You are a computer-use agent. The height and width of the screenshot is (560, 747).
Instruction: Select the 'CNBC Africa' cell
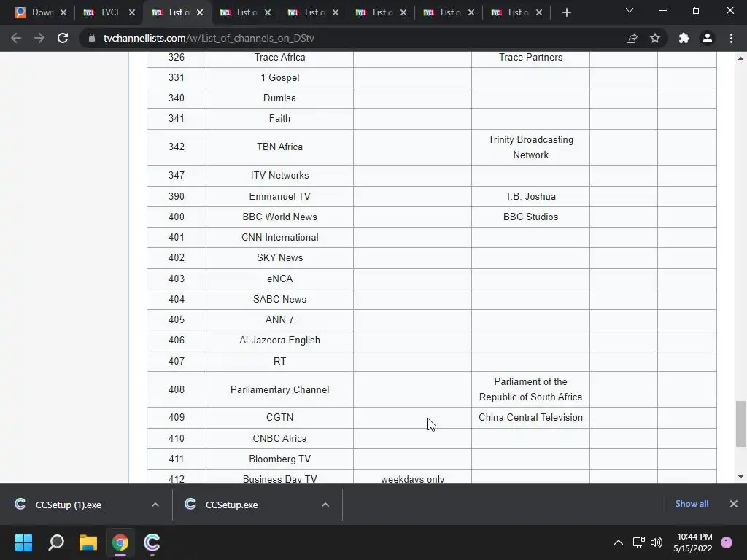pyautogui.click(x=279, y=438)
